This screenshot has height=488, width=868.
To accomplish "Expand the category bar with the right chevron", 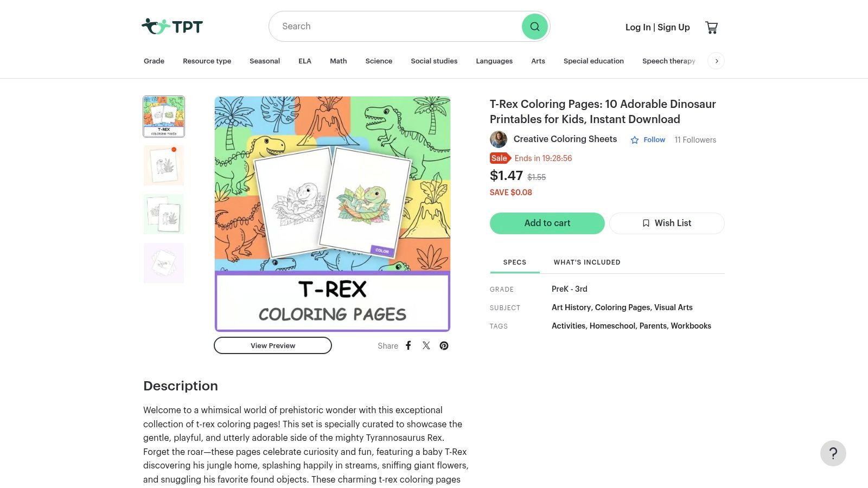I will point(716,61).
